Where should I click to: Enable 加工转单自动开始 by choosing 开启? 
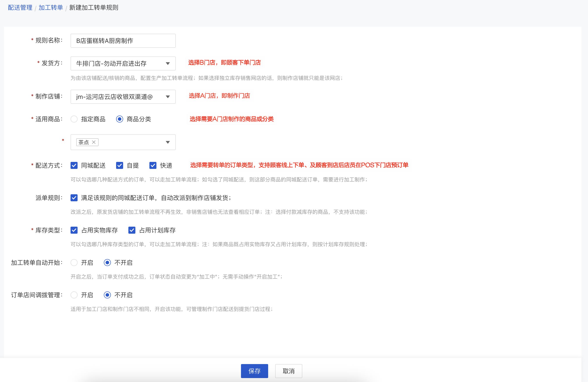pos(74,263)
